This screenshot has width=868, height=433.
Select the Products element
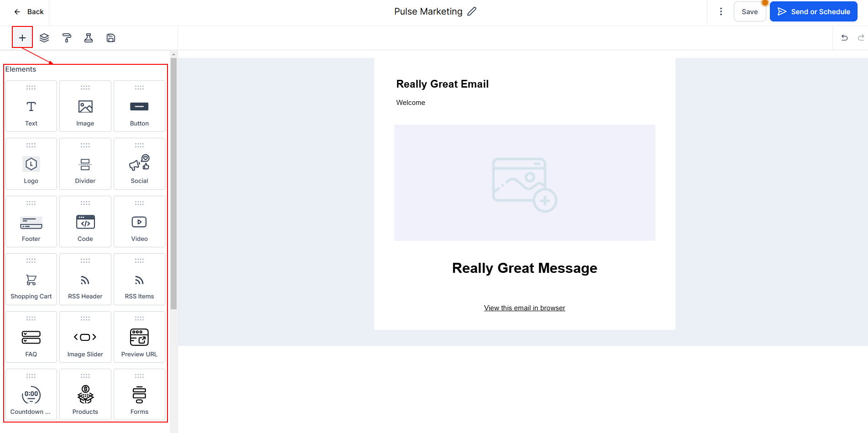(x=85, y=395)
